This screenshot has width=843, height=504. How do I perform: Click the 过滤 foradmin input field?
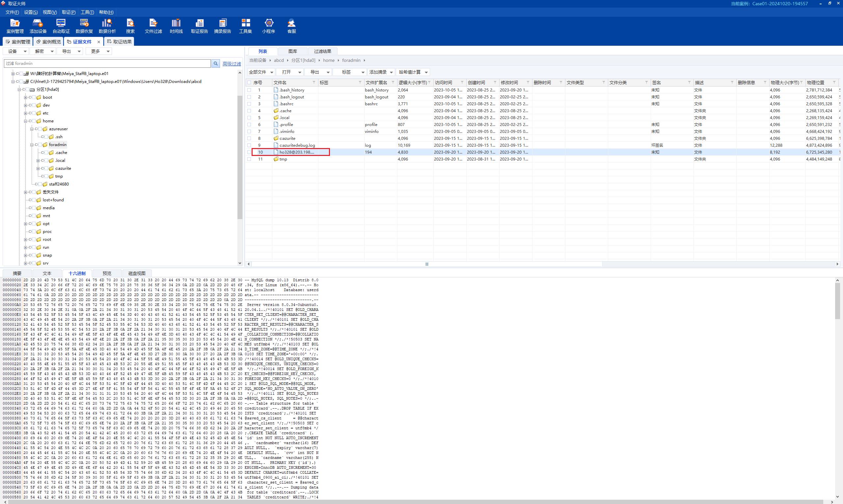107,63
